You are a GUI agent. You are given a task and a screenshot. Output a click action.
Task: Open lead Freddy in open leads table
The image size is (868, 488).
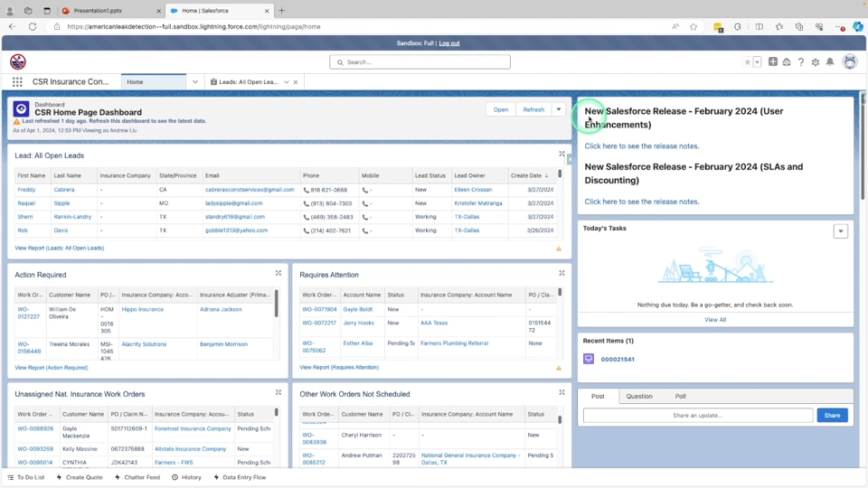26,189
